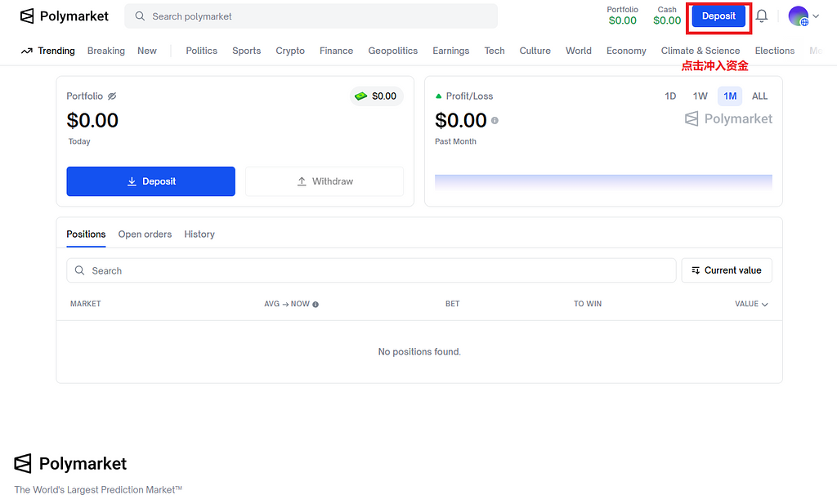Open the Current value sort dropdown
Screen dimensions: 837x504
pos(726,270)
